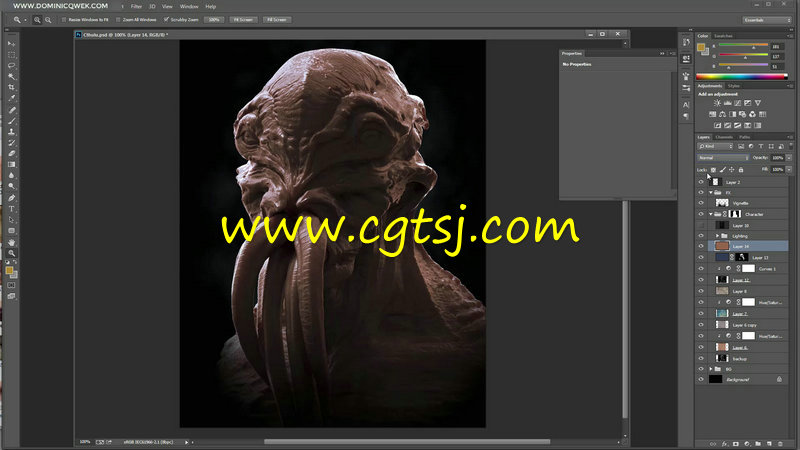Add a Curves adjustment

[x=737, y=103]
